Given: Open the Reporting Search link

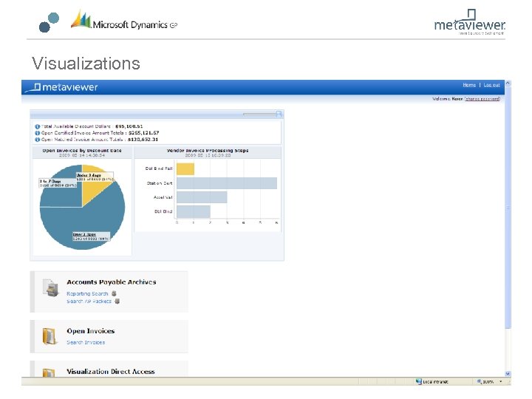Looking at the screenshot, I should coord(87,293).
